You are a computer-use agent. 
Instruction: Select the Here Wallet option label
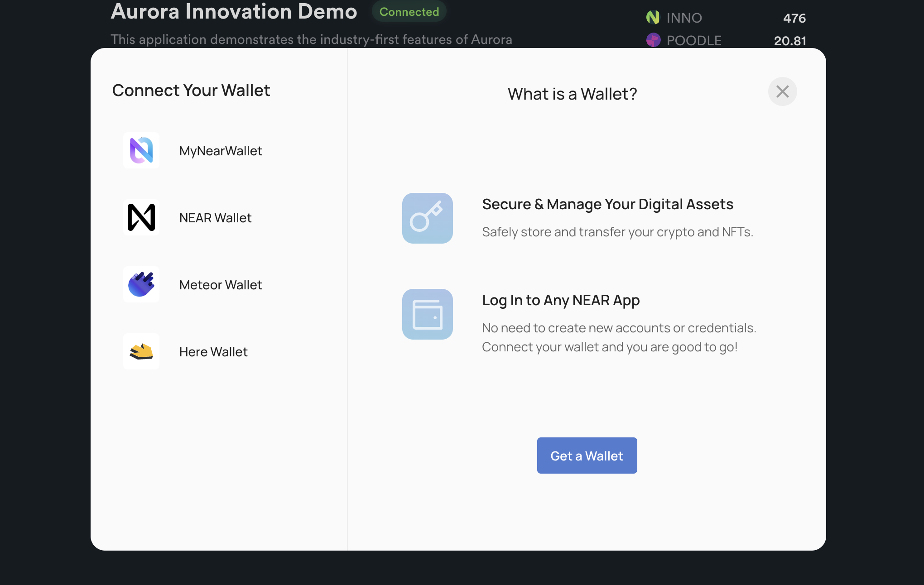point(213,352)
